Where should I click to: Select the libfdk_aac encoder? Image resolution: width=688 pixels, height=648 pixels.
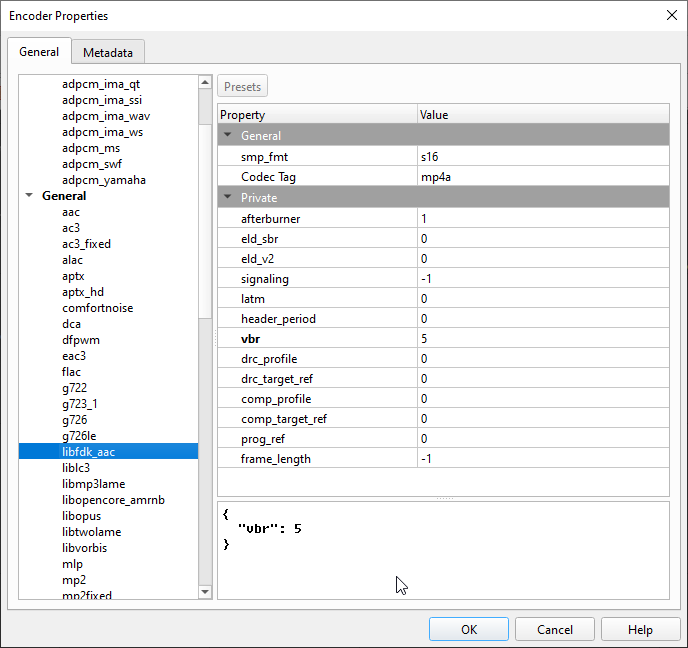[x=108, y=451]
